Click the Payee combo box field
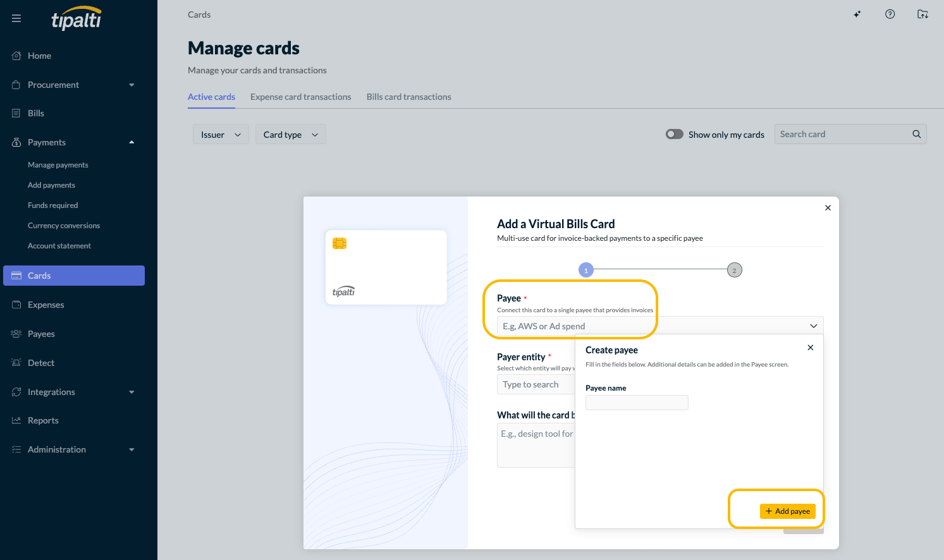 (660, 326)
